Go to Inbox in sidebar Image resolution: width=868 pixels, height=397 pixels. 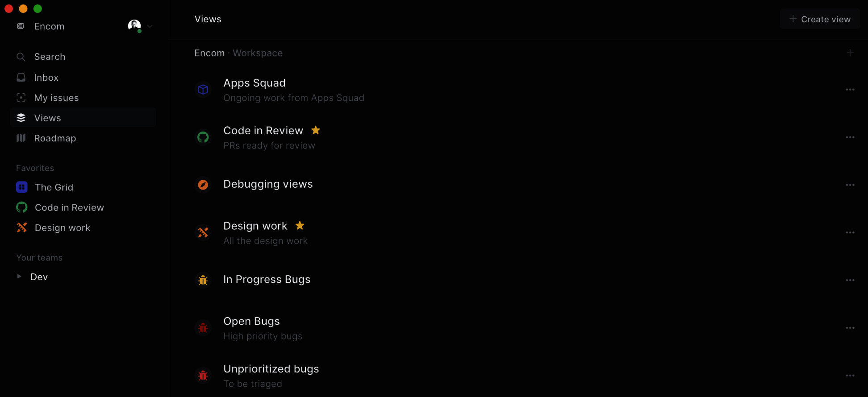click(x=46, y=78)
